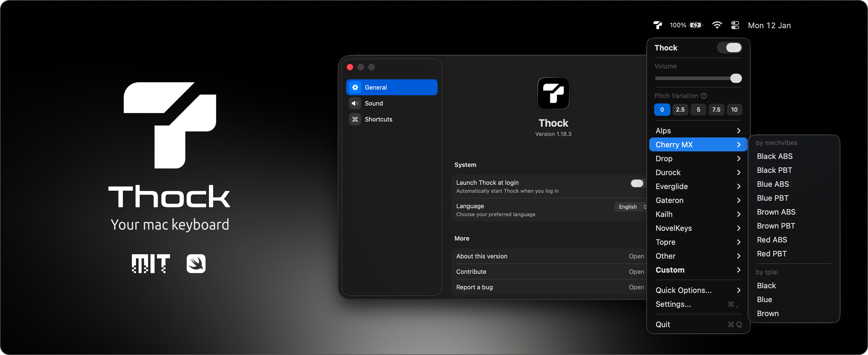Select Red PBT sound
Viewport: 868px width, 355px height.
(794, 254)
